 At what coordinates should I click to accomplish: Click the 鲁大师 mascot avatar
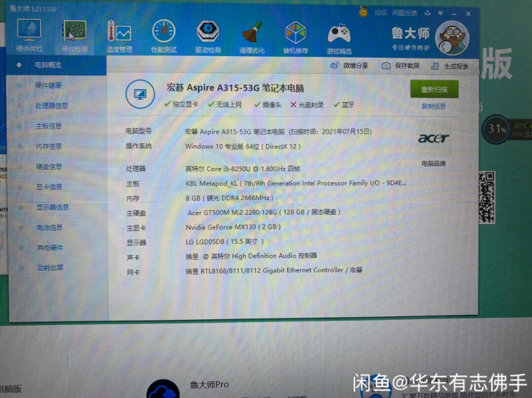click(452, 38)
